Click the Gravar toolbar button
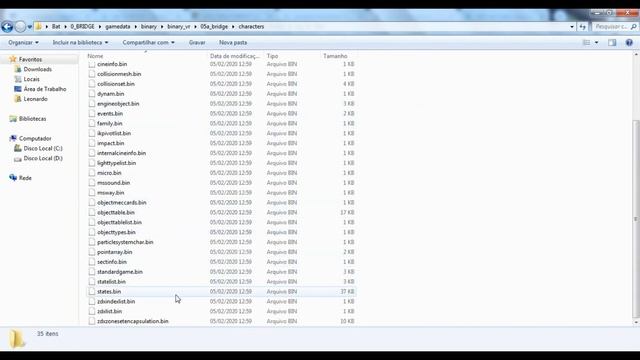Image resolution: width=640 pixels, height=360 pixels. 197,42
